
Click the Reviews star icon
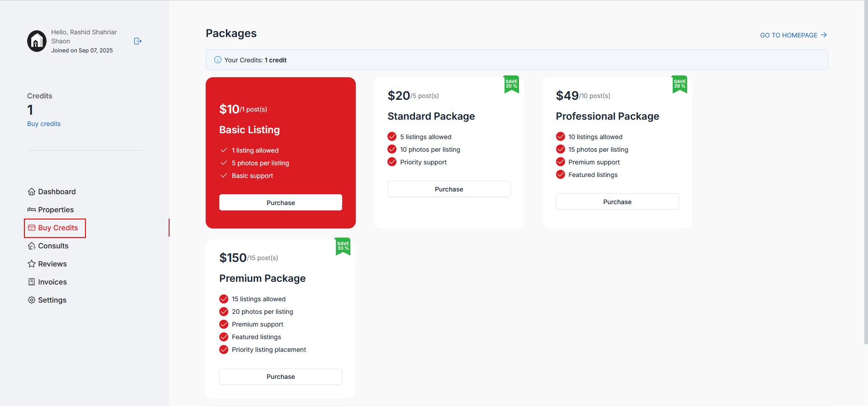pyautogui.click(x=32, y=264)
